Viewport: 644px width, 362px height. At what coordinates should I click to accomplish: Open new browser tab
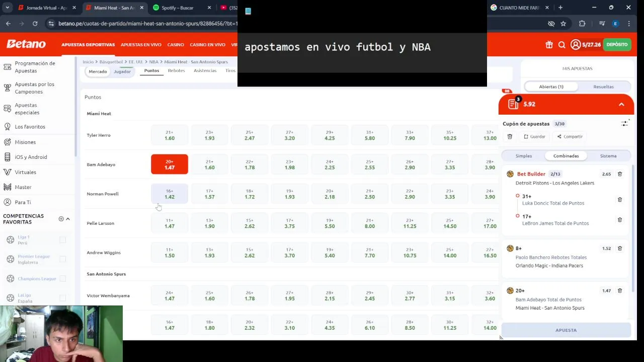560,8
